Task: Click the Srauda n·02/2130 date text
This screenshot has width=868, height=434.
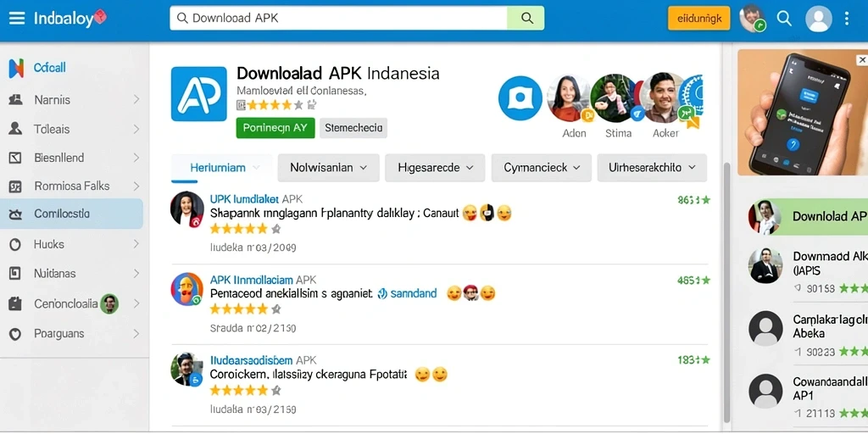Action: [253, 328]
